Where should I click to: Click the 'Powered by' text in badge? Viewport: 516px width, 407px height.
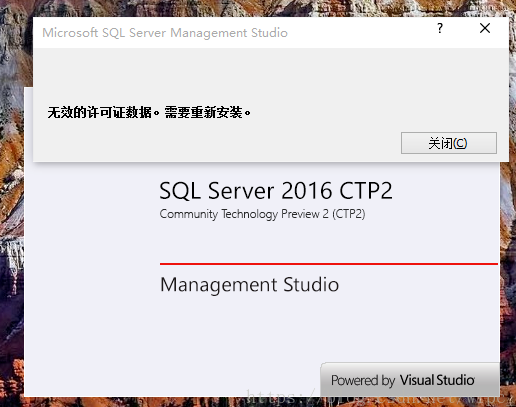[x=363, y=381]
